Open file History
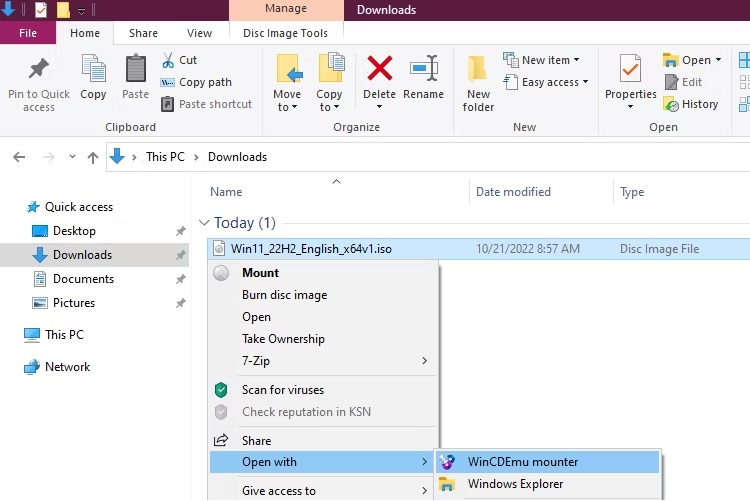The width and height of the screenshot is (750, 501). 691,104
